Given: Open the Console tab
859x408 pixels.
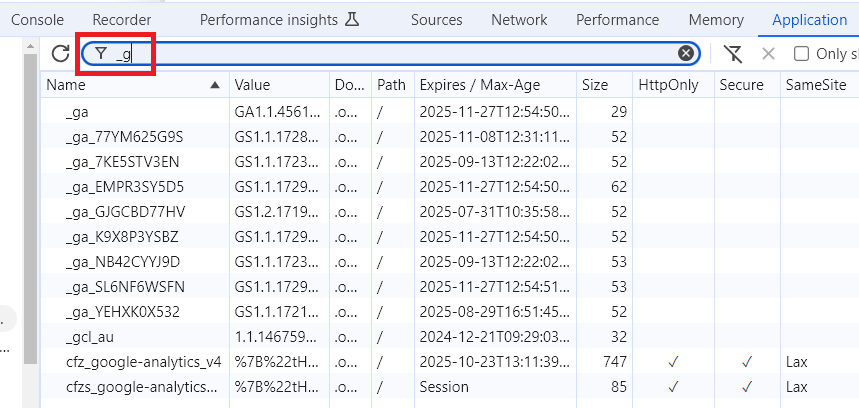Looking at the screenshot, I should click(x=37, y=20).
